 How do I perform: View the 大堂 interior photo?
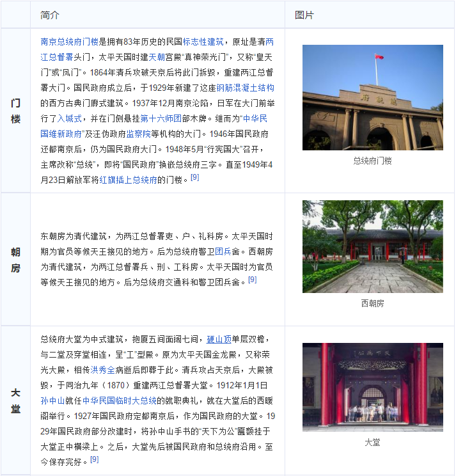(373, 387)
